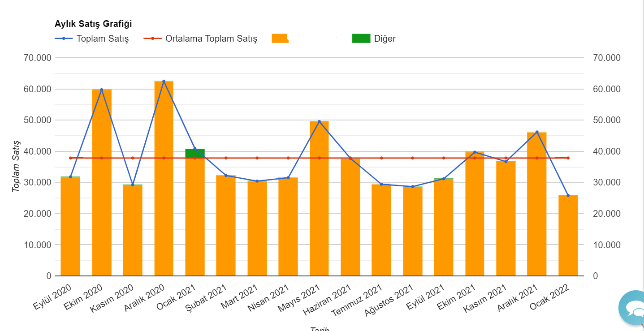Click the Ocak 2022 bar
Screen dimensions: 644x331
(568, 236)
